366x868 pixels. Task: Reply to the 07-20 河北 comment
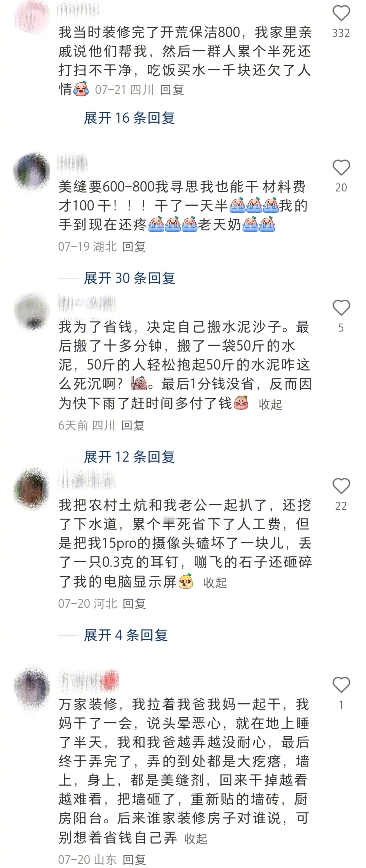click(134, 604)
